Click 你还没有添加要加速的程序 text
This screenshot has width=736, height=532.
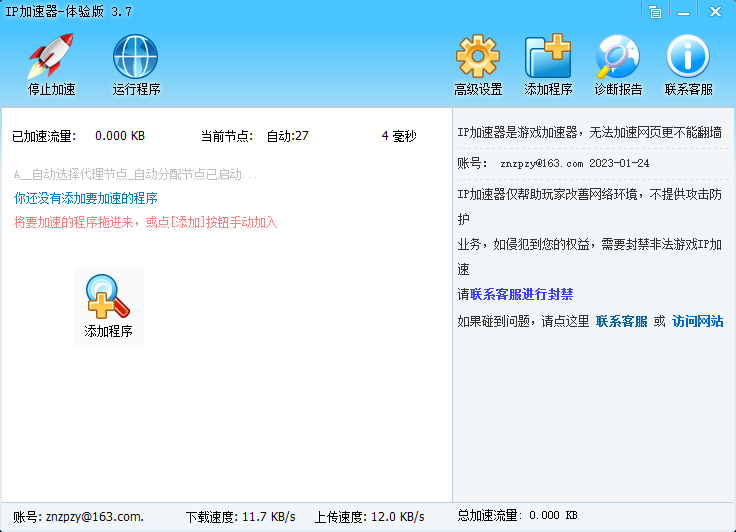point(85,198)
